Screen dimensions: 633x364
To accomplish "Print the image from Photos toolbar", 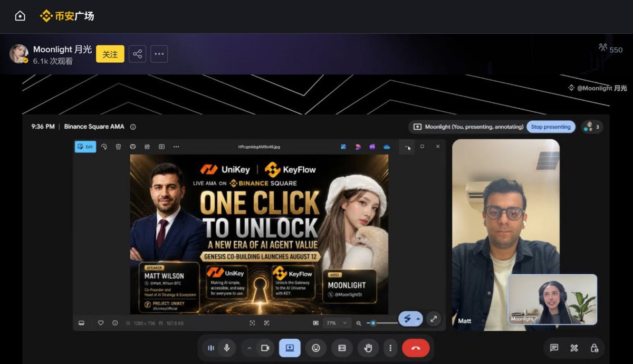I will click(133, 147).
